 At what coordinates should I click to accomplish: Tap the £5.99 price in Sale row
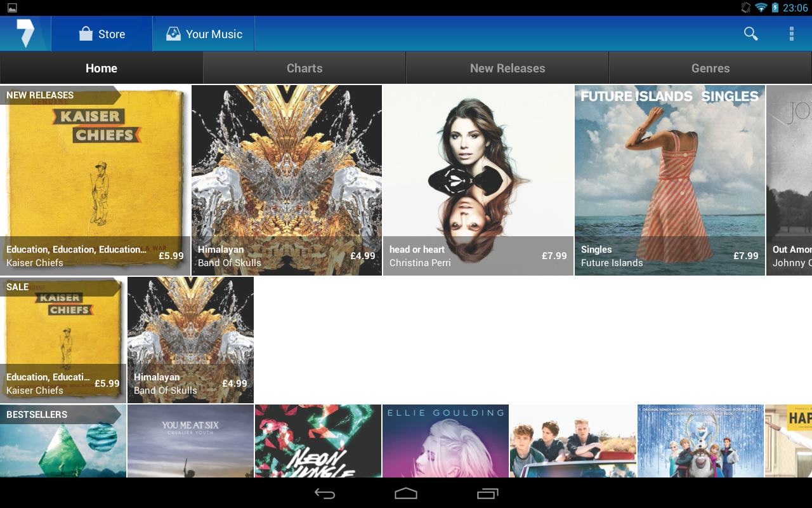107,384
